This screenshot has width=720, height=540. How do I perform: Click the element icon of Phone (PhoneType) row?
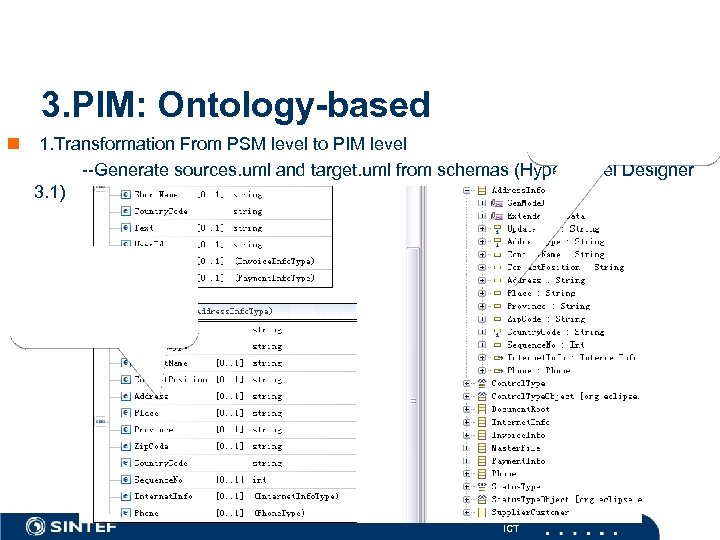(x=125, y=512)
